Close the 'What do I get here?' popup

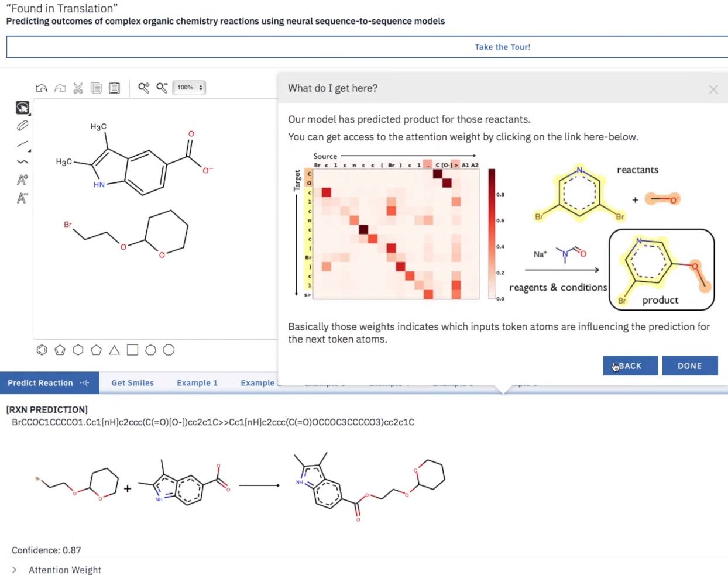[713, 89]
